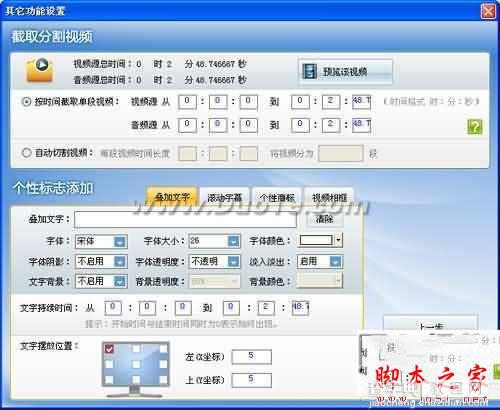
Task: Click the 将视频分为 segment count field
Action: [x=341, y=153]
